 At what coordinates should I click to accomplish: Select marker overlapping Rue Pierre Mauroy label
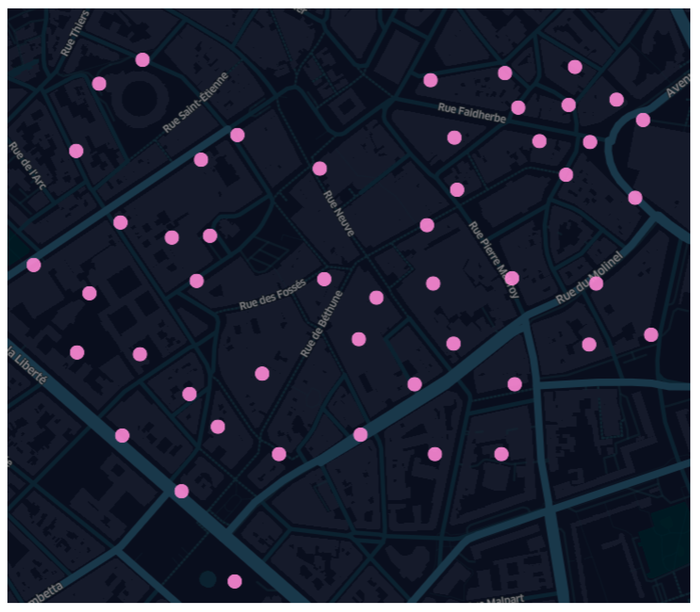click(512, 278)
